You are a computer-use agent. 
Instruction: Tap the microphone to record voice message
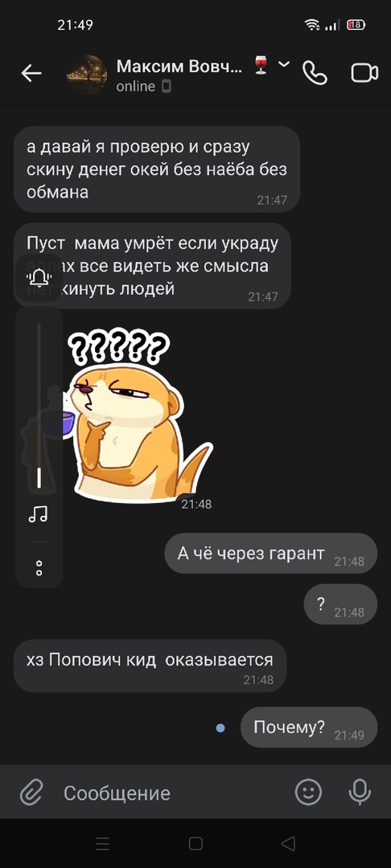coord(360,792)
